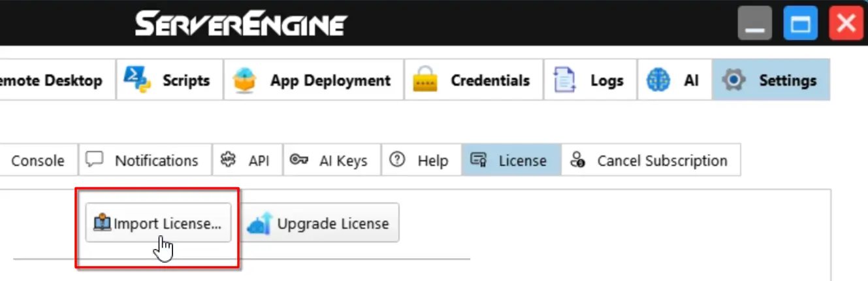
Task: Go to the Notifications sub-tab
Action: click(145, 161)
